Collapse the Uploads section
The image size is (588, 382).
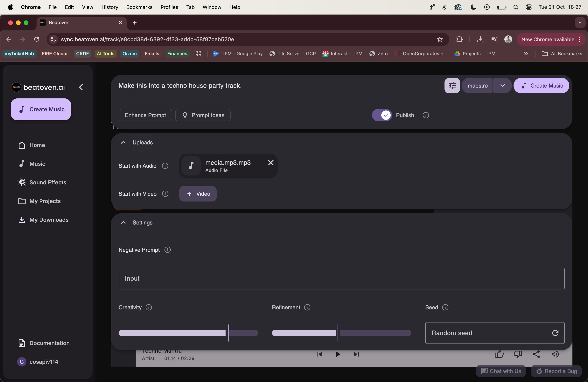click(x=123, y=142)
